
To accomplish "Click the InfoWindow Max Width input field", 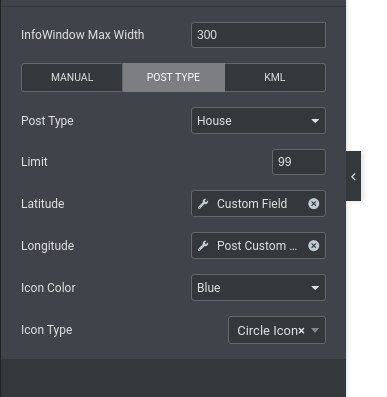I will (258, 35).
